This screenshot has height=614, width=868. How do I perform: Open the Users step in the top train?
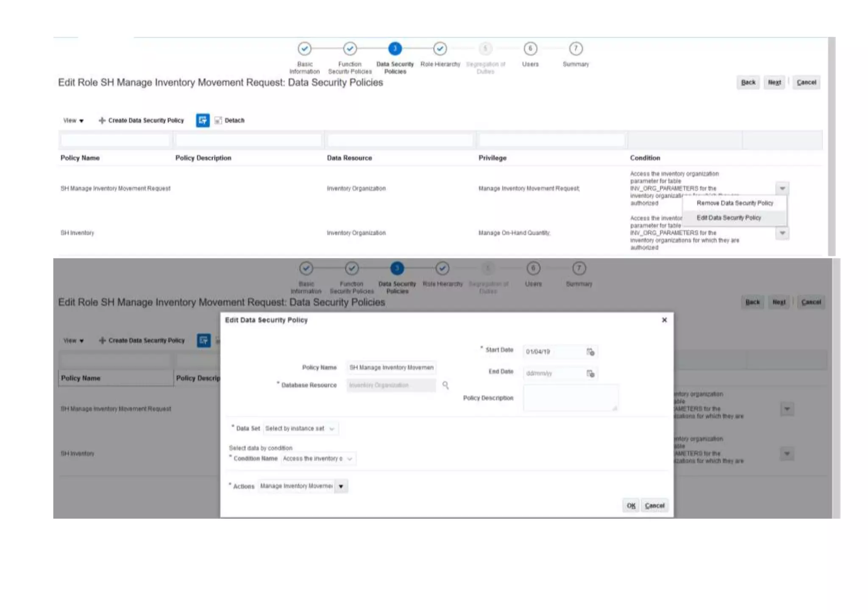pos(530,49)
